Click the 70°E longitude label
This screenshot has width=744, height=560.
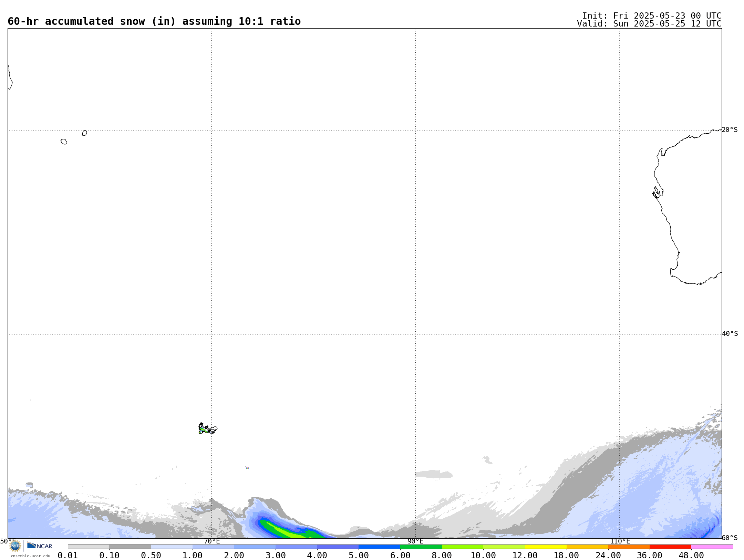[x=212, y=541]
